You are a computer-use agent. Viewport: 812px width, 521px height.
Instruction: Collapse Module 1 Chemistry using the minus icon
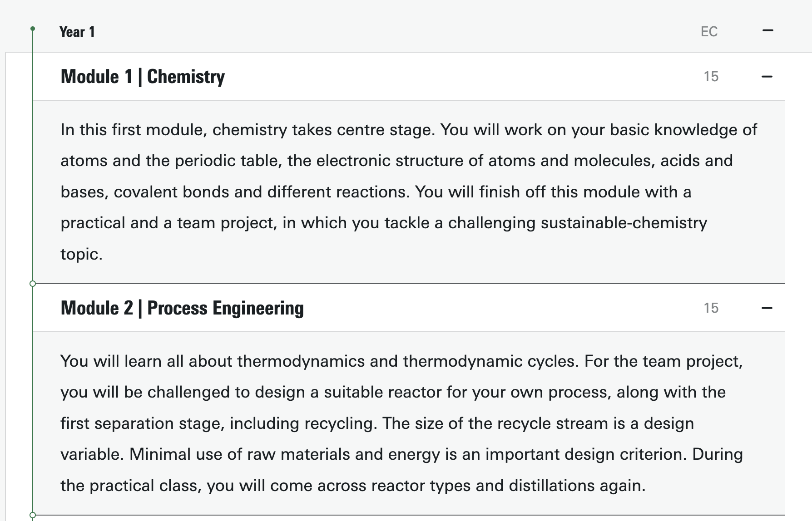767,77
